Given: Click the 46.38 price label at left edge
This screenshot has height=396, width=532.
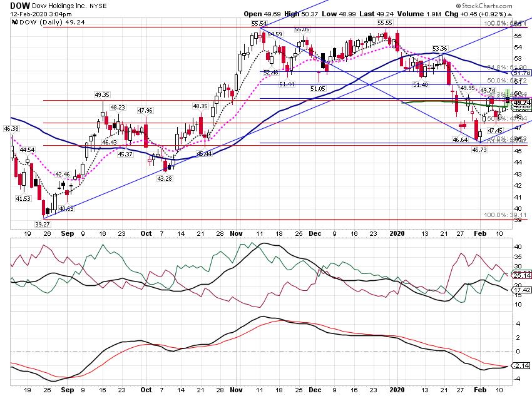Looking at the screenshot, I should pos(11,128).
